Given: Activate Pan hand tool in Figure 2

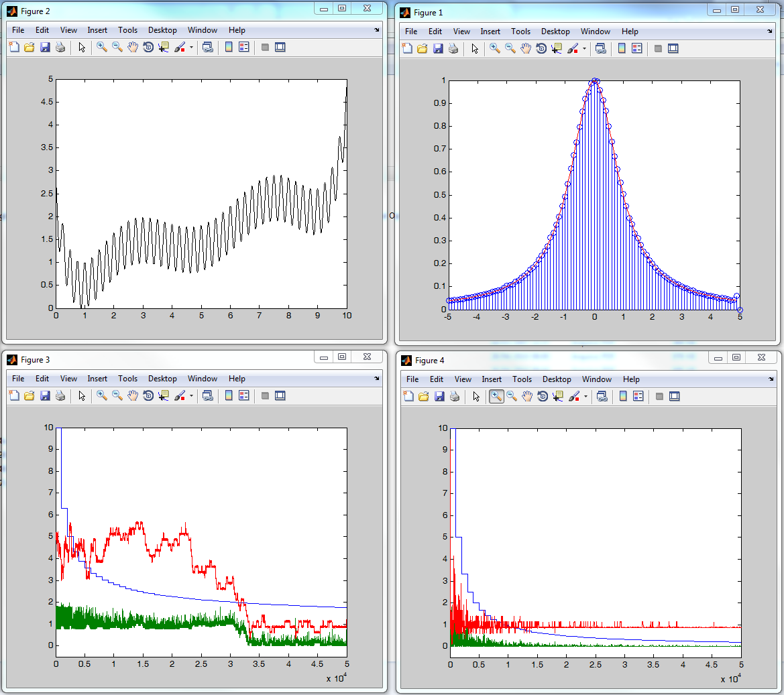Looking at the screenshot, I should coord(133,47).
